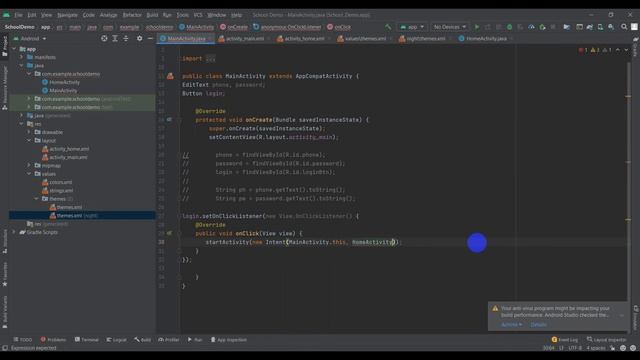This screenshot has width=640, height=360.
Task: Open the Logcat tool window
Action: pos(116,340)
